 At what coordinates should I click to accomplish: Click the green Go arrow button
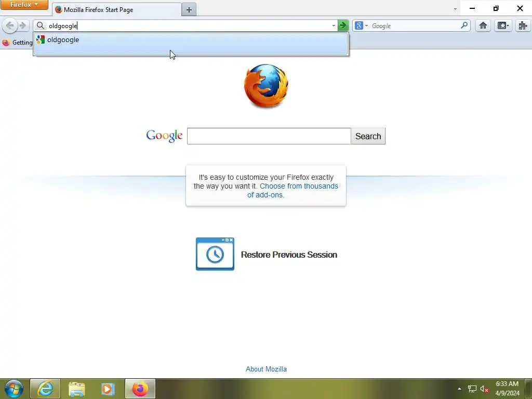343,25
